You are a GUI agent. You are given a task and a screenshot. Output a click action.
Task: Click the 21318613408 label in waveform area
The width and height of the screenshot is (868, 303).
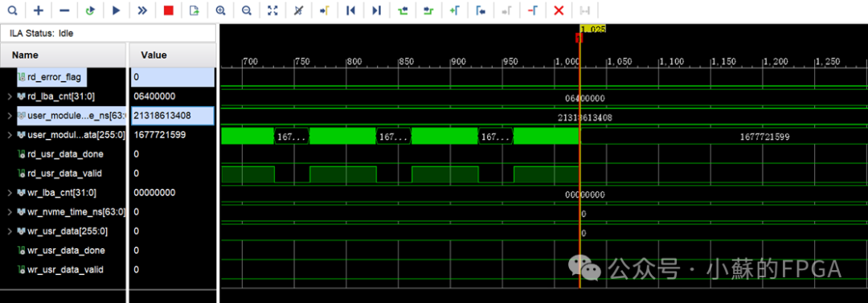(584, 118)
